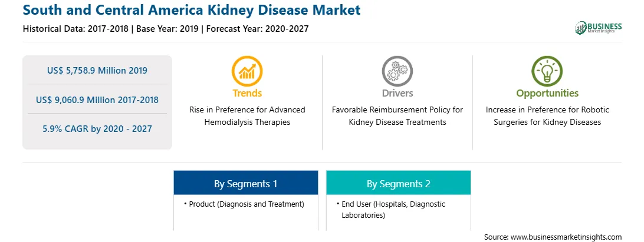The width and height of the screenshot is (644, 242).
Task: Select the Drivers heading
Action: tap(397, 93)
